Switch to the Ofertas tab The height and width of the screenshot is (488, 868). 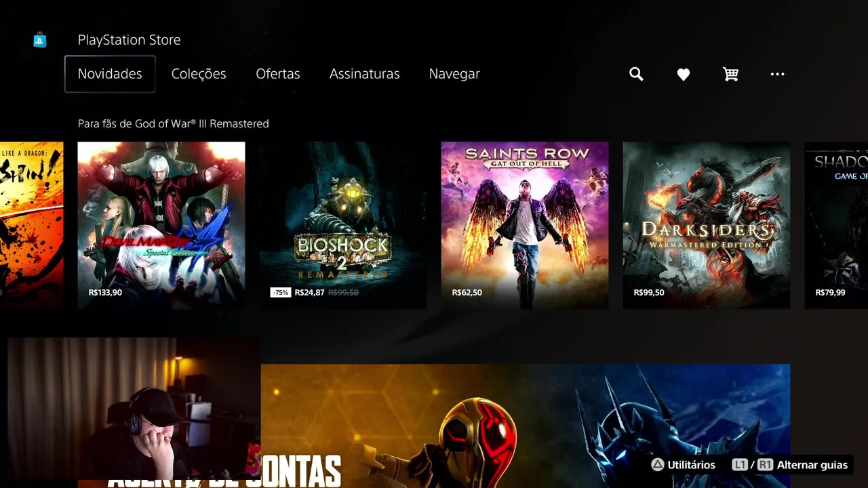278,74
